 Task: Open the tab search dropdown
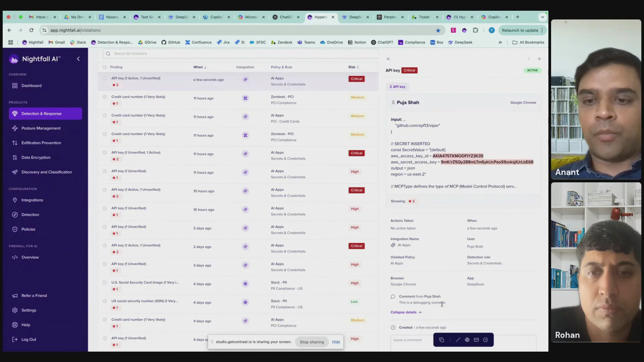(x=542, y=17)
